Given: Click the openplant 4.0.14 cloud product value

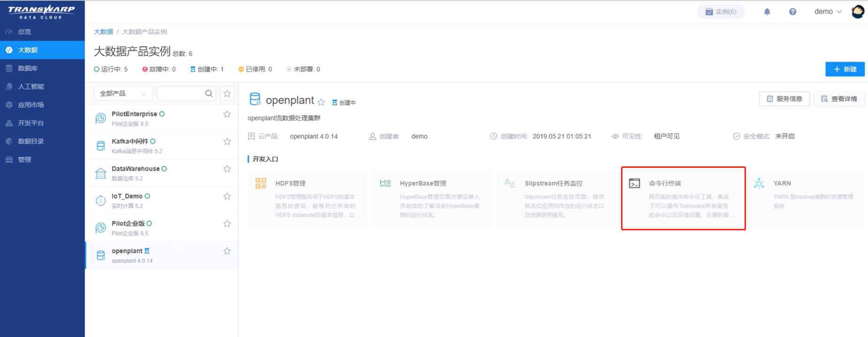Looking at the screenshot, I should click(x=314, y=136).
